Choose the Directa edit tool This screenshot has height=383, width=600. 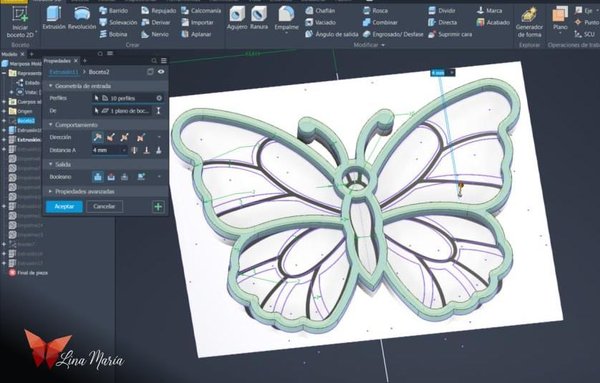pyautogui.click(x=442, y=23)
